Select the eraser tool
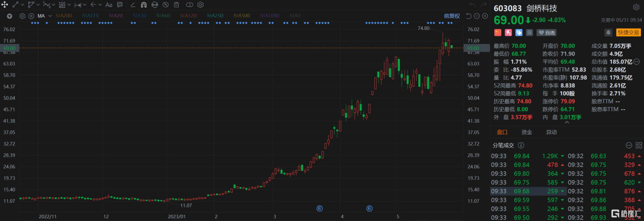644x221 pixels. pyautogui.click(x=133, y=5)
